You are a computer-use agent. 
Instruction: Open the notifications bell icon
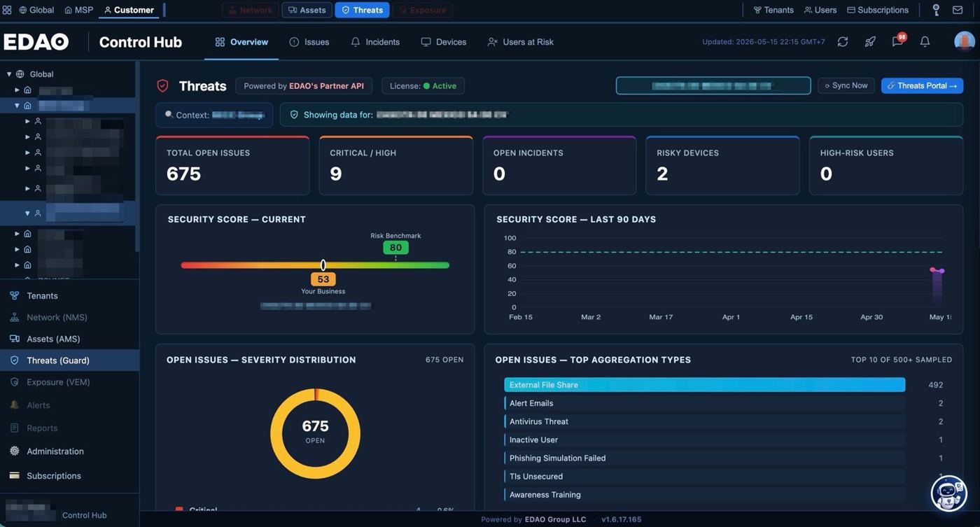coord(925,42)
